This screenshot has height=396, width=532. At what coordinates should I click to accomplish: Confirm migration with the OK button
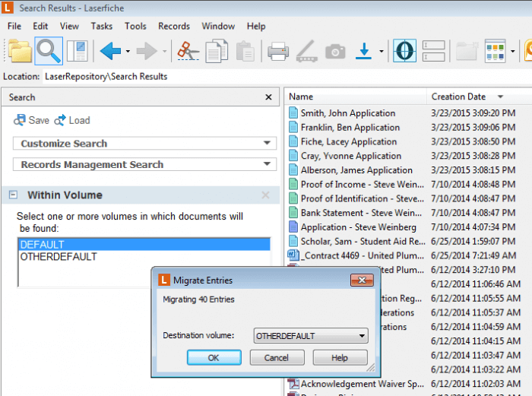click(214, 358)
